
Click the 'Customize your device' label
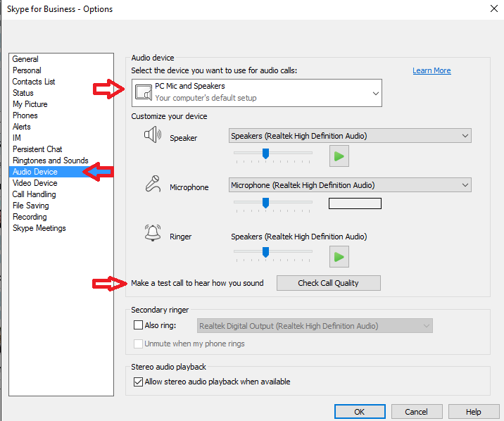169,116
